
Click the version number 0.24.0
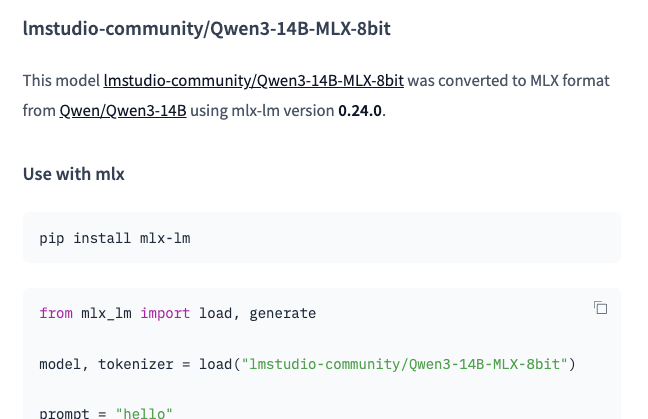[x=360, y=111]
